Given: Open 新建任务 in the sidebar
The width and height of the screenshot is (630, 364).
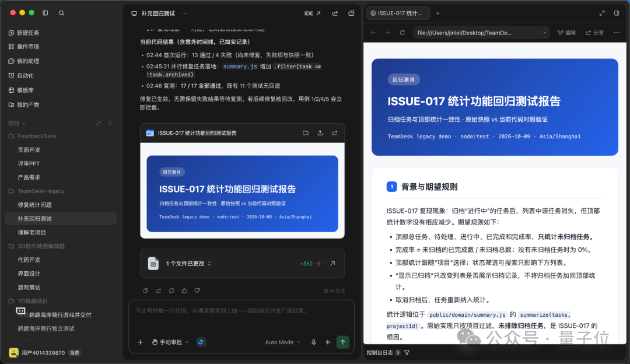Looking at the screenshot, I should coord(24,33).
